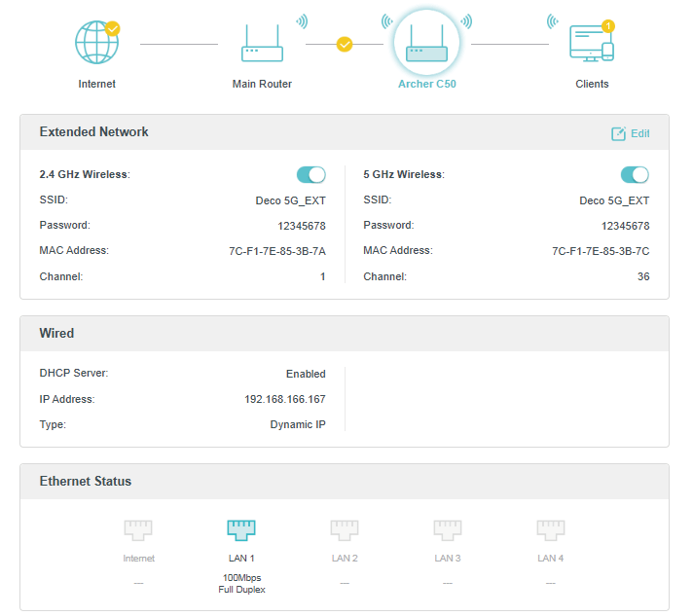Click the Internet label in Ethernet Status
Screen dimensions: 693x616
139,559
